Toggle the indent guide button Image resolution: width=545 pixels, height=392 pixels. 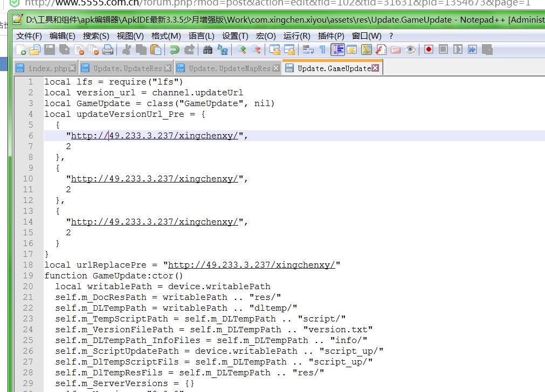[x=338, y=50]
